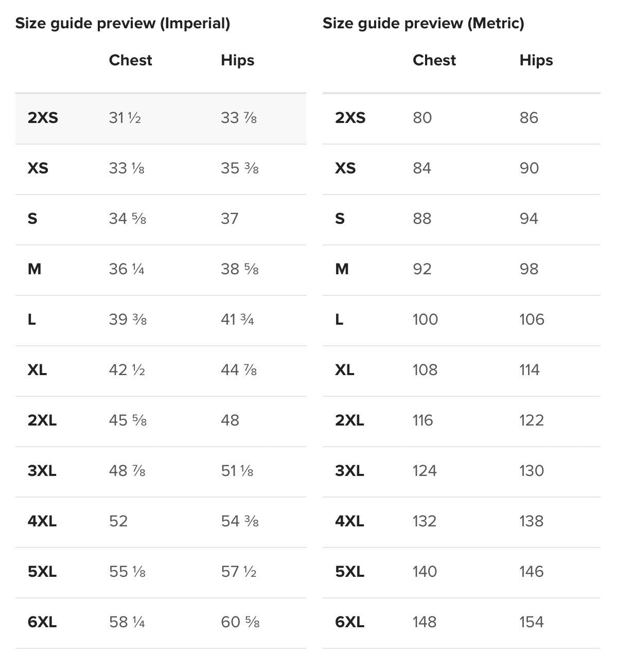Screen dimensions: 617x672
Task: Select the Chest column header in Metric table
Action: (x=434, y=60)
